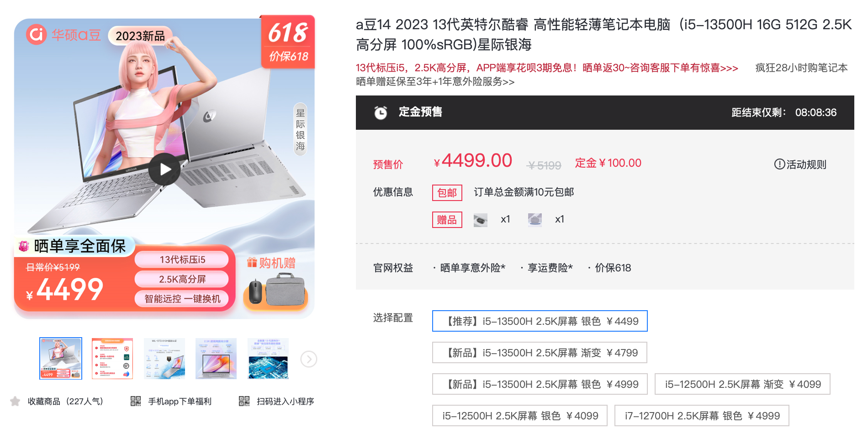
Task: Click QR icon for mobile app order benefits
Action: click(x=136, y=401)
